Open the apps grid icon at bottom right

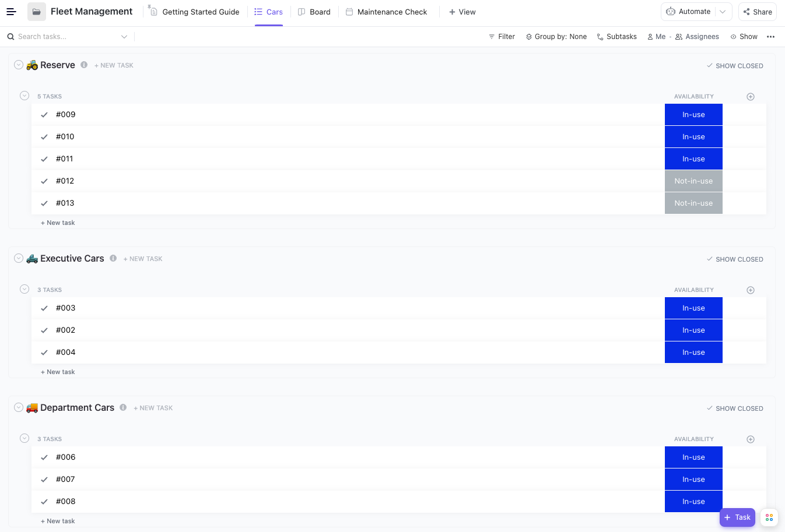tap(769, 517)
